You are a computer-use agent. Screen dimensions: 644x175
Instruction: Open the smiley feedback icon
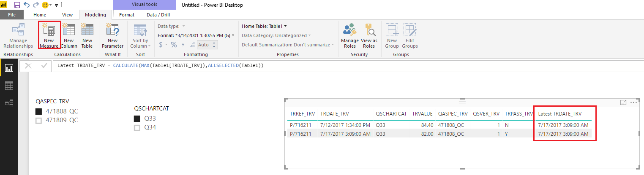[45, 5]
